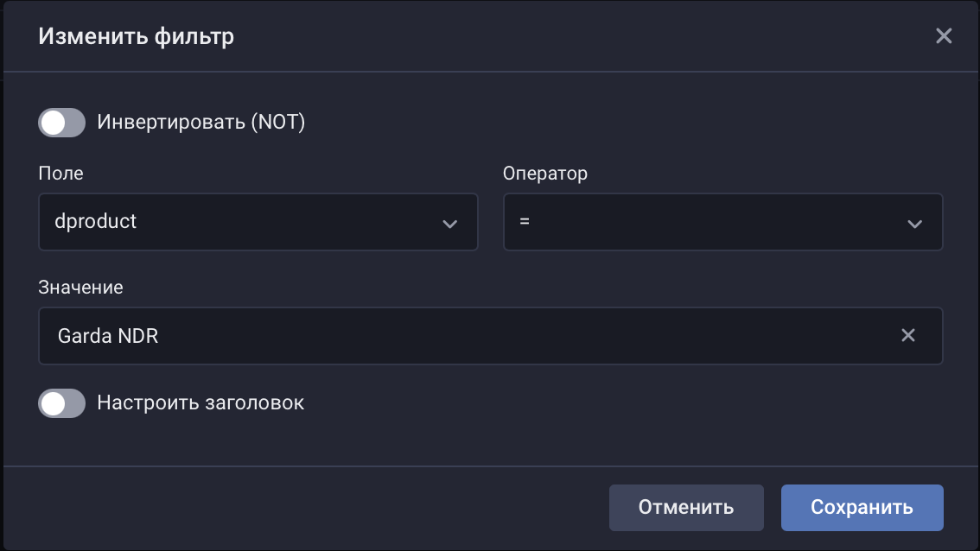Click the dropdown arrow next to the "=" operator
This screenshot has width=980, height=551.
pyautogui.click(x=914, y=223)
